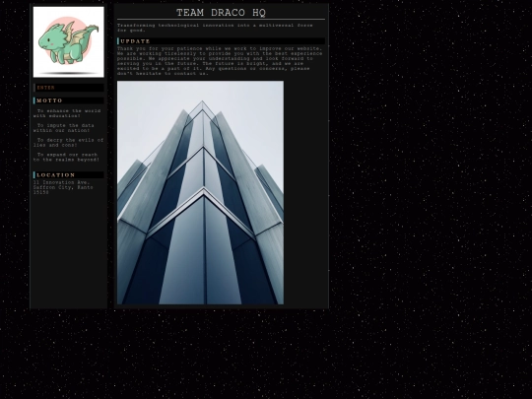The height and width of the screenshot is (399, 532).
Task: Click the Saffron City, Kanto address text
Action: 63,187
